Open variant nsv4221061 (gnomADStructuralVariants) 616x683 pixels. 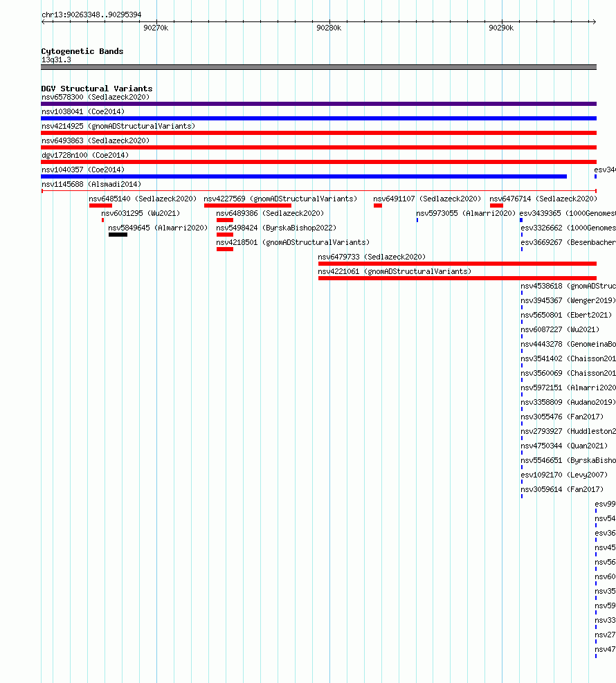[x=395, y=271]
